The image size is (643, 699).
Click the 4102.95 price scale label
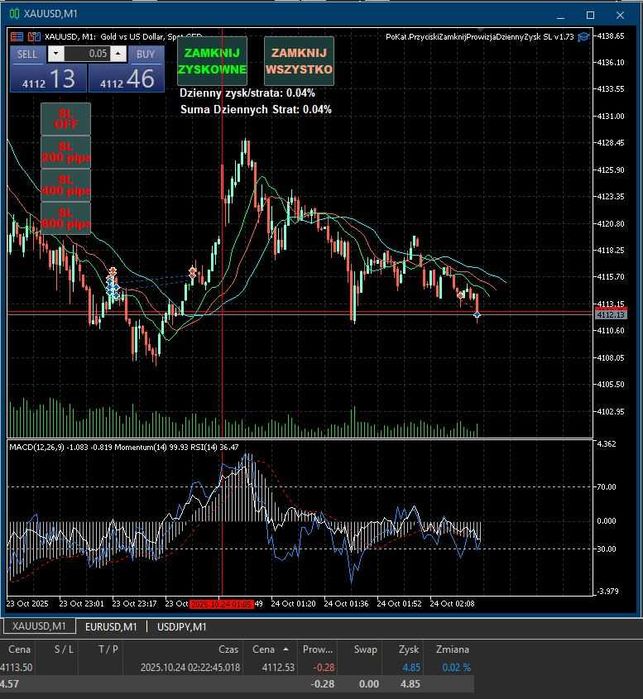click(x=610, y=411)
